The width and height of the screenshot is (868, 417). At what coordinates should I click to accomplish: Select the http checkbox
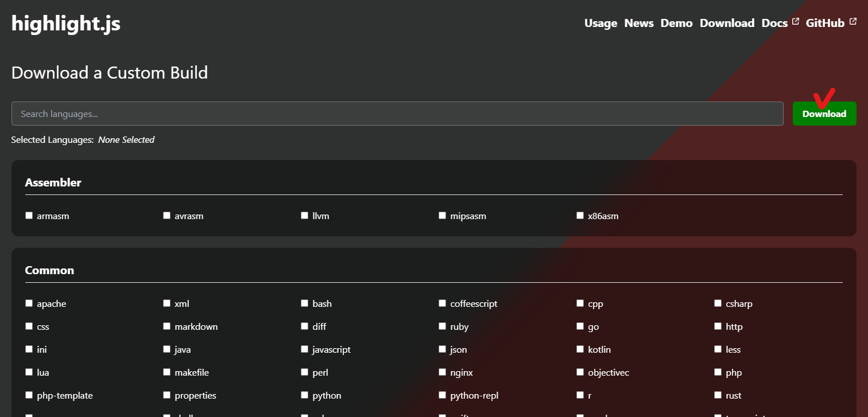point(718,326)
